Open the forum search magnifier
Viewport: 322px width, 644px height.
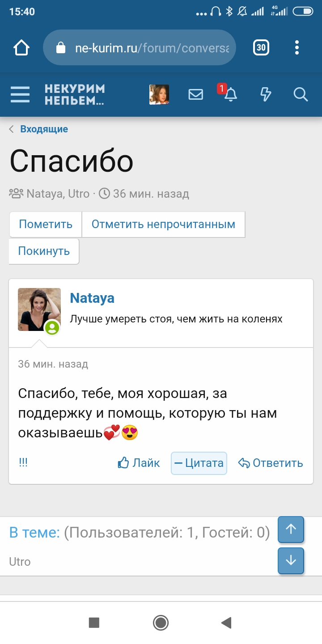[x=301, y=94]
